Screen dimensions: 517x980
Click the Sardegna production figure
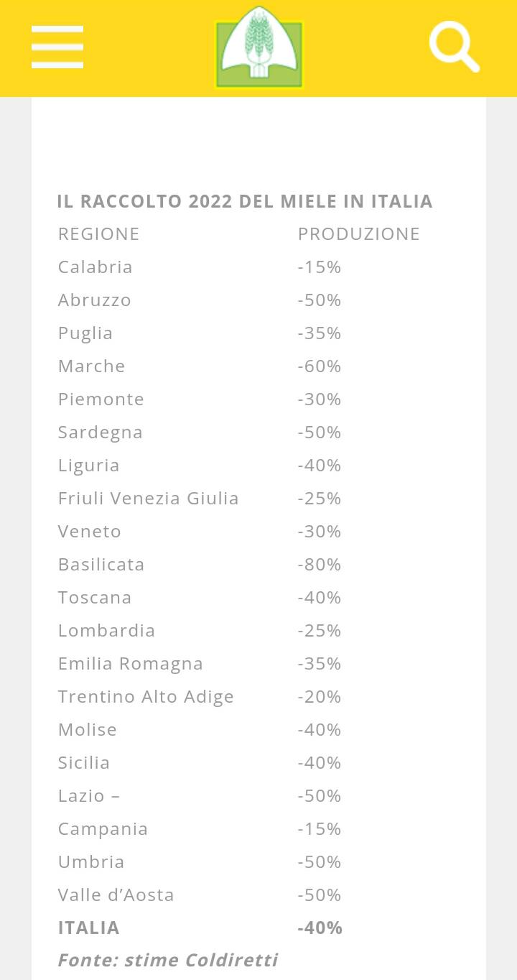pos(319,432)
